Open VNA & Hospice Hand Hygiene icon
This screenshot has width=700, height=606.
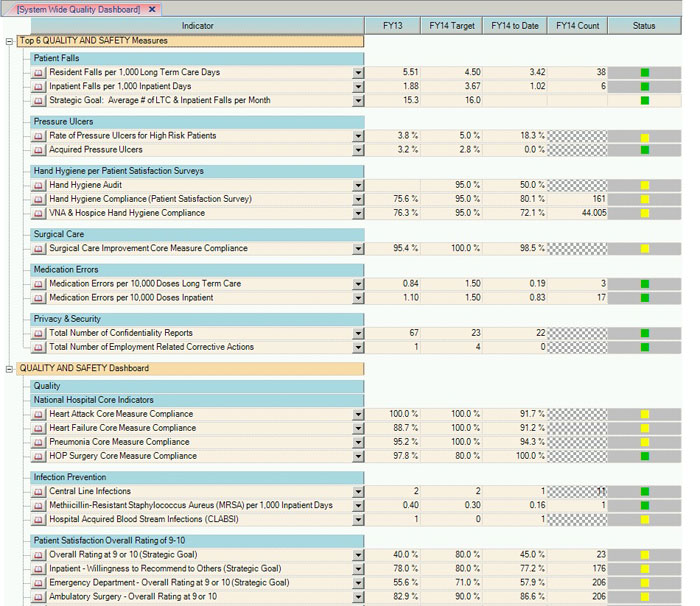pos(38,213)
